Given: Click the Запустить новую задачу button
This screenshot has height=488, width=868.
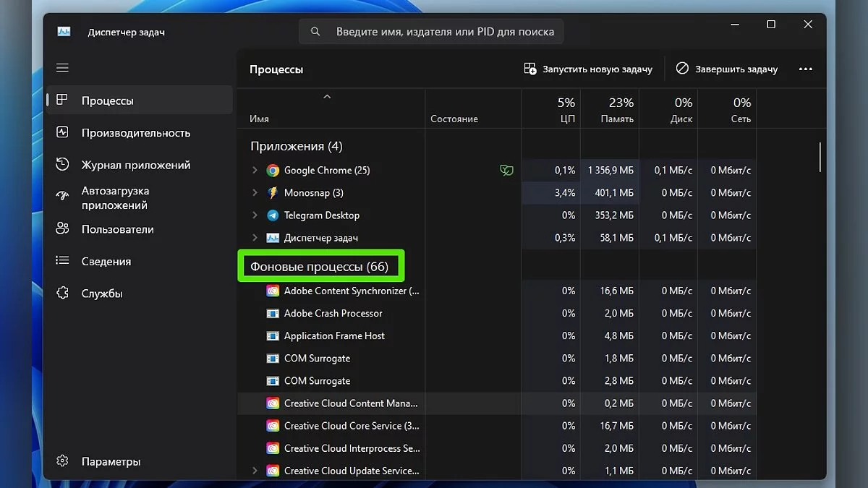Looking at the screenshot, I should (588, 69).
